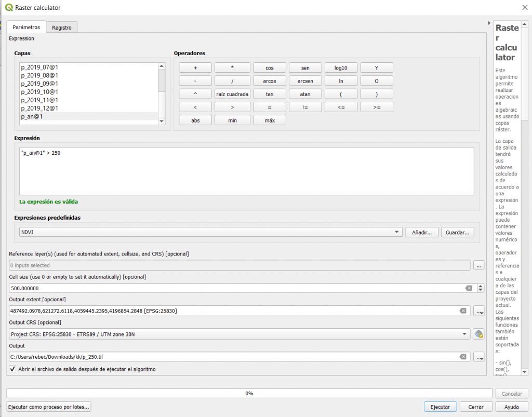Select the Parámetros tab
532x417 pixels.
pyautogui.click(x=26, y=27)
